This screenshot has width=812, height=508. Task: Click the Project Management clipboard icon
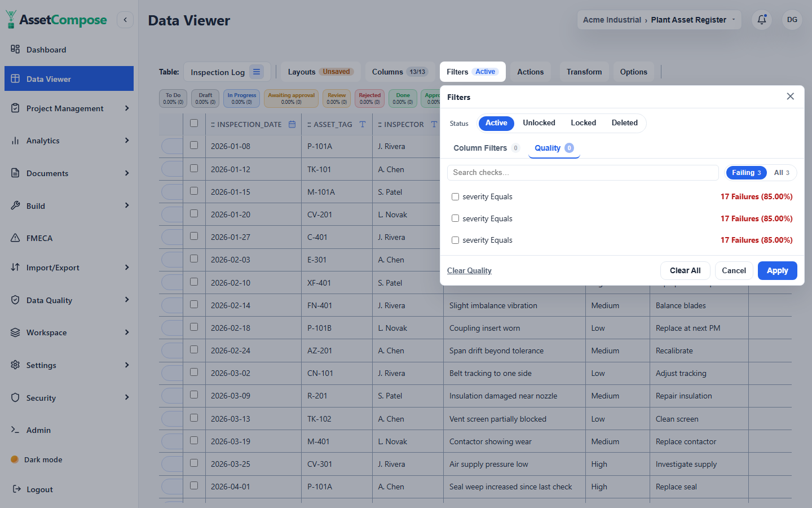(x=15, y=108)
